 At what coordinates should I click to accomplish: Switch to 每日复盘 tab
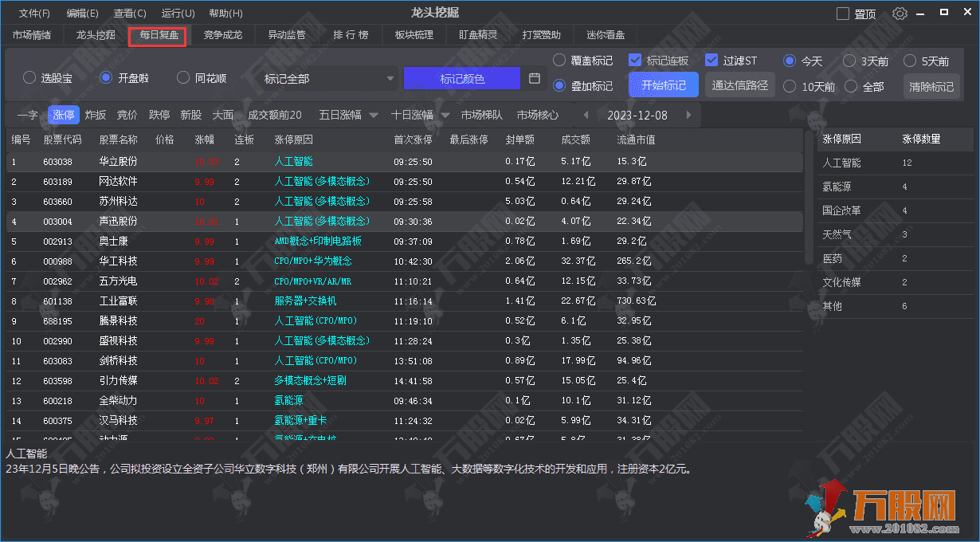coord(158,35)
